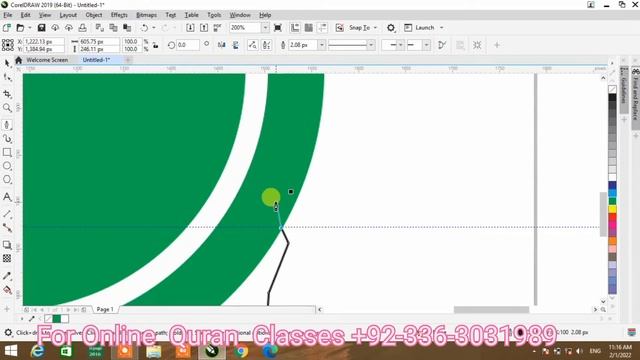Viewport: 640px width, 360px height.
Task: Select the Crop tool
Action: pyautogui.click(x=7, y=94)
